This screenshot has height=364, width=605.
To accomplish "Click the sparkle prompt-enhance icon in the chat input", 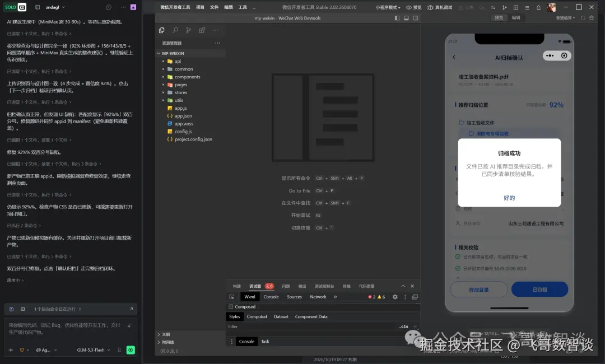I will pyautogui.click(x=129, y=326).
